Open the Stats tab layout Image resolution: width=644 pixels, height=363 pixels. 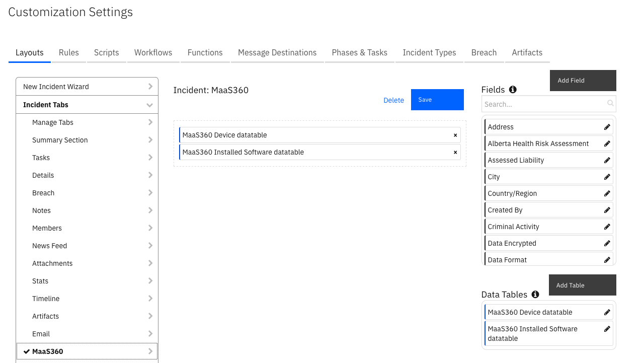(x=87, y=281)
